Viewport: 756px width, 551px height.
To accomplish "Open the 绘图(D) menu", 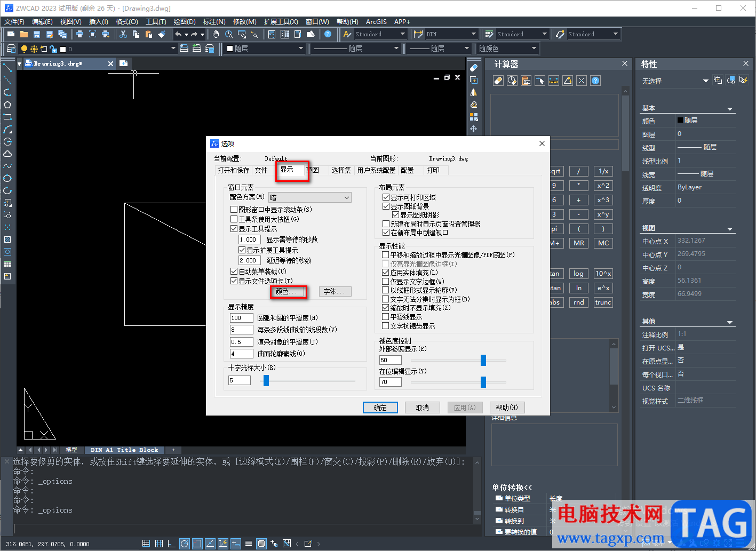I will click(x=185, y=22).
